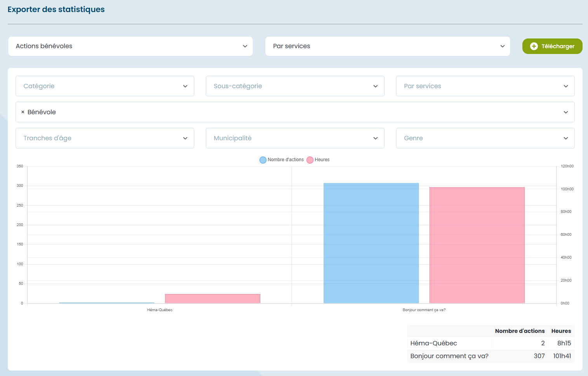Screen dimensions: 588x376
Task: Open the Catégorie filter dropdown
Action: [104, 86]
